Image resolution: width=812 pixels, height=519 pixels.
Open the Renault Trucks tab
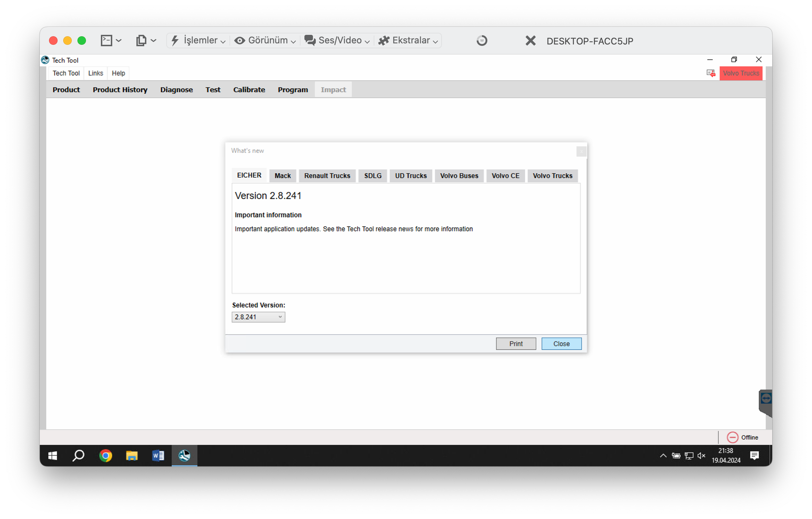click(x=327, y=176)
